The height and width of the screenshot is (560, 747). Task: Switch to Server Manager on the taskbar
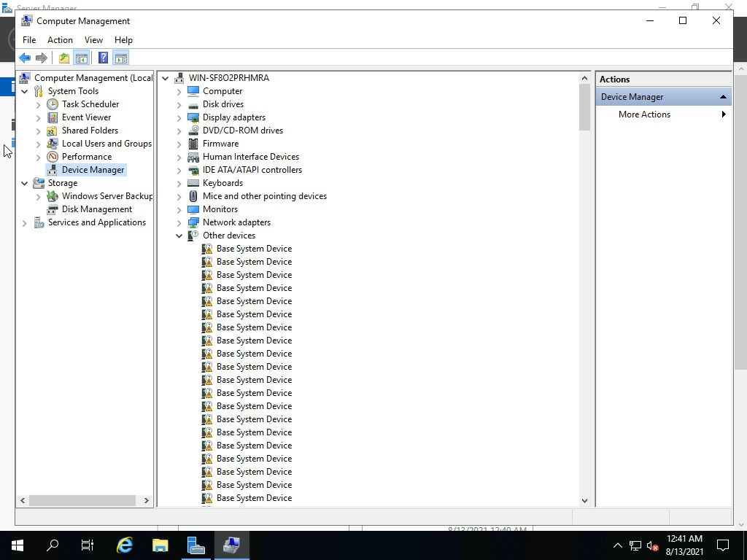(196, 545)
